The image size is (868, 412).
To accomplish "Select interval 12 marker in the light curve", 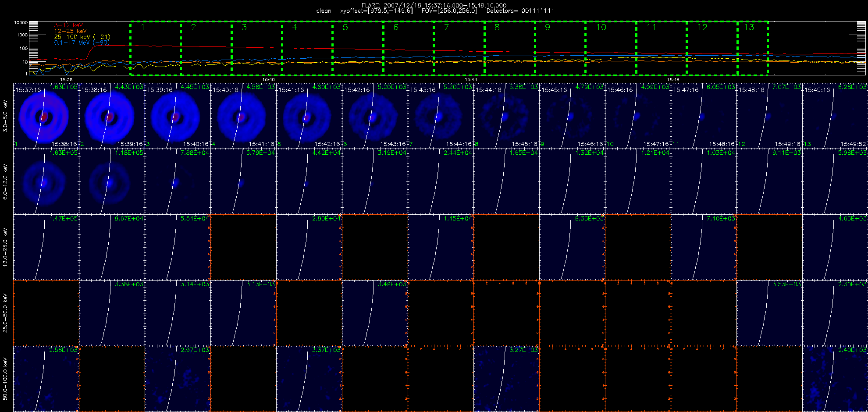I will pos(702,28).
